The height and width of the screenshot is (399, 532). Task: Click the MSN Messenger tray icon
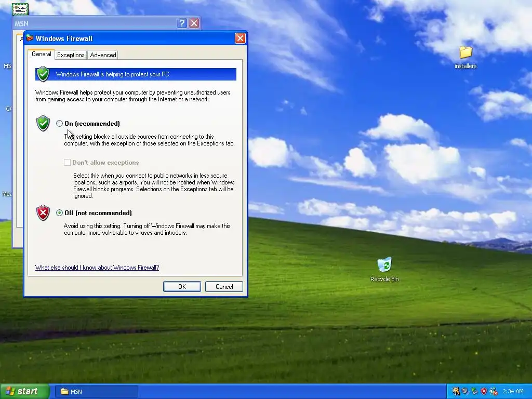494,392
